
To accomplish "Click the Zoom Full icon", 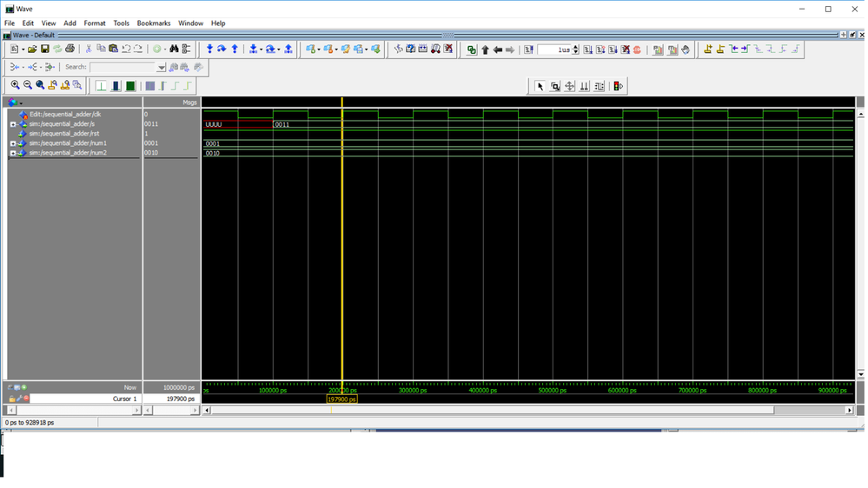I will pos(40,86).
